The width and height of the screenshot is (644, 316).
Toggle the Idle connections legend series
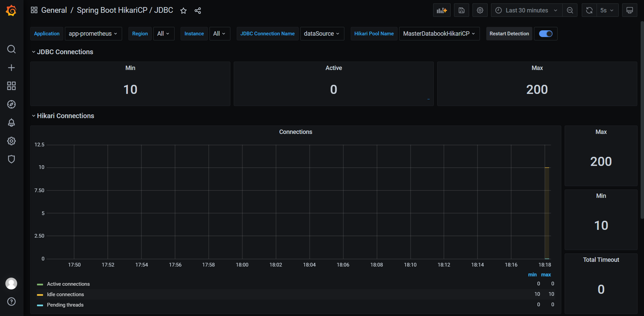(x=66, y=294)
